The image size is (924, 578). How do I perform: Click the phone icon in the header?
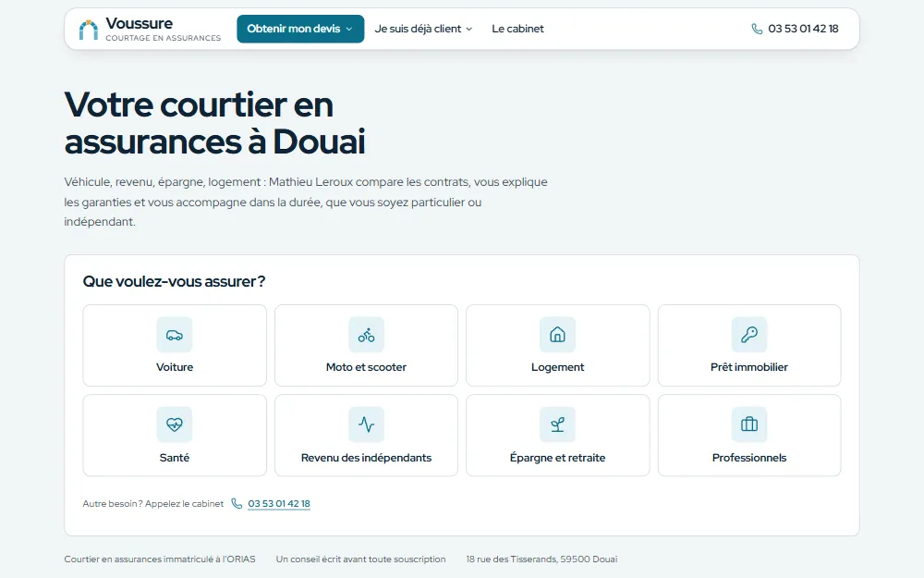click(x=757, y=29)
